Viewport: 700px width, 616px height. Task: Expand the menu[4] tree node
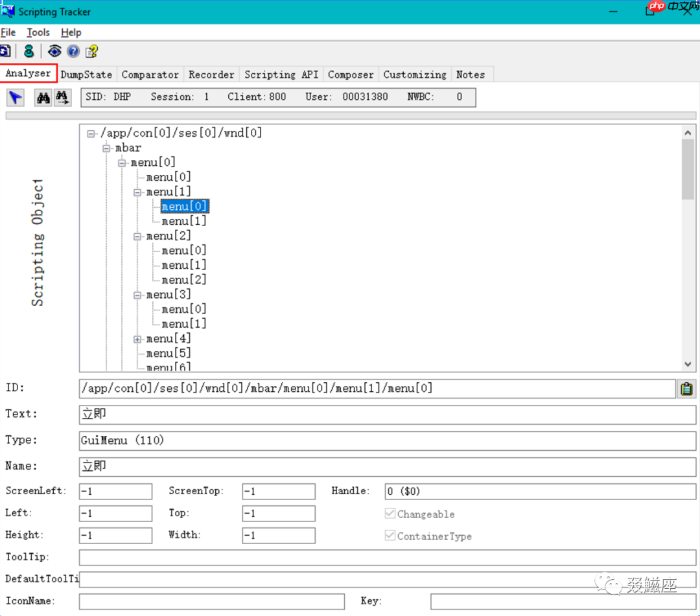click(137, 339)
